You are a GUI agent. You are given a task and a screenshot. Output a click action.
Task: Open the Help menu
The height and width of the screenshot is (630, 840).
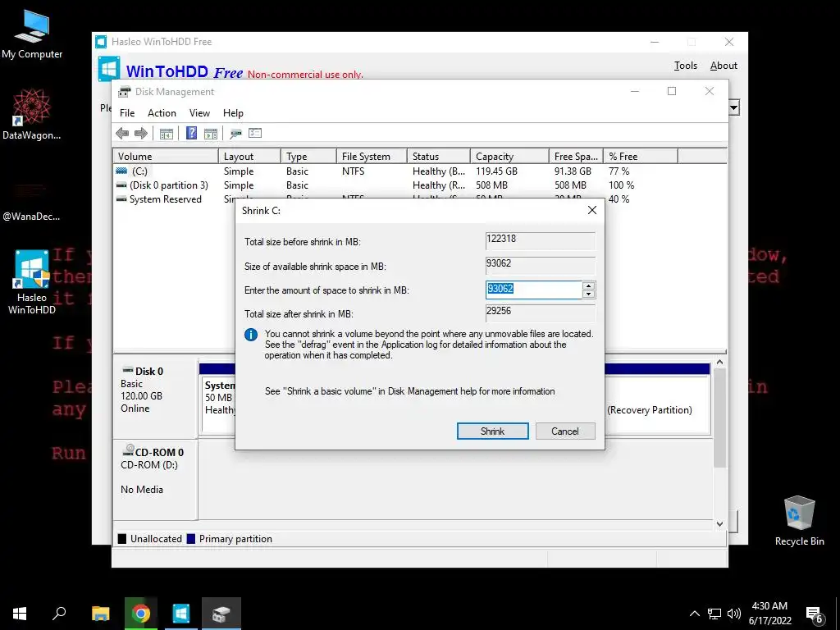[233, 113]
